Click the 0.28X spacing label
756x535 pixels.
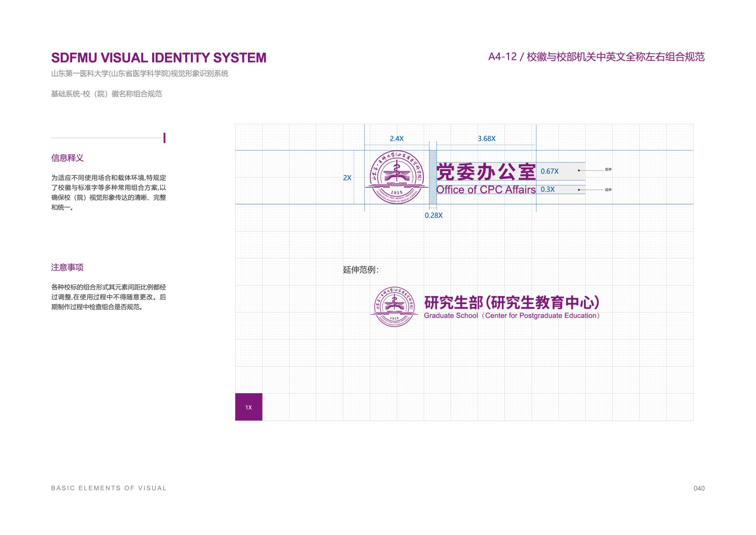tap(433, 215)
